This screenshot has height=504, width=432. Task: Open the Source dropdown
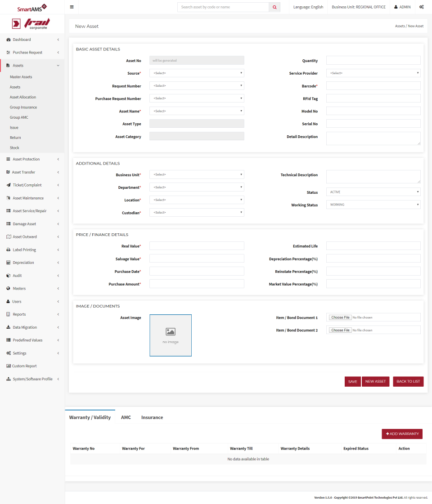[197, 73]
